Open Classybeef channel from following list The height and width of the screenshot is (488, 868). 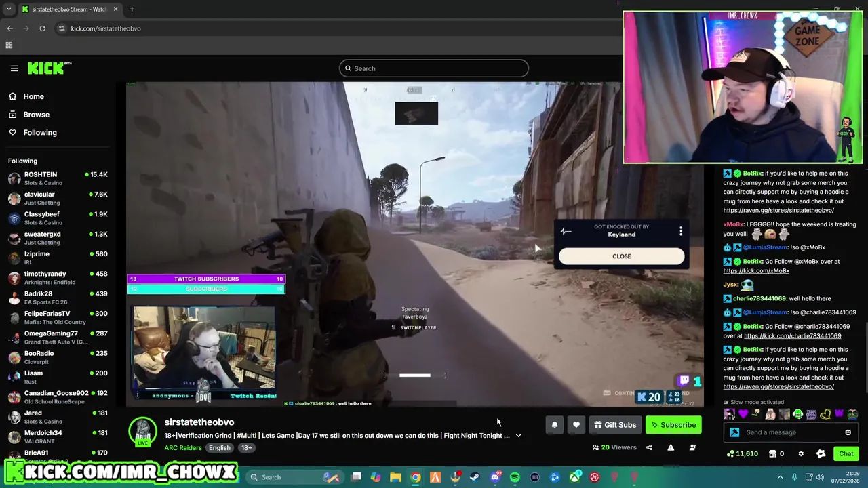tap(58, 218)
